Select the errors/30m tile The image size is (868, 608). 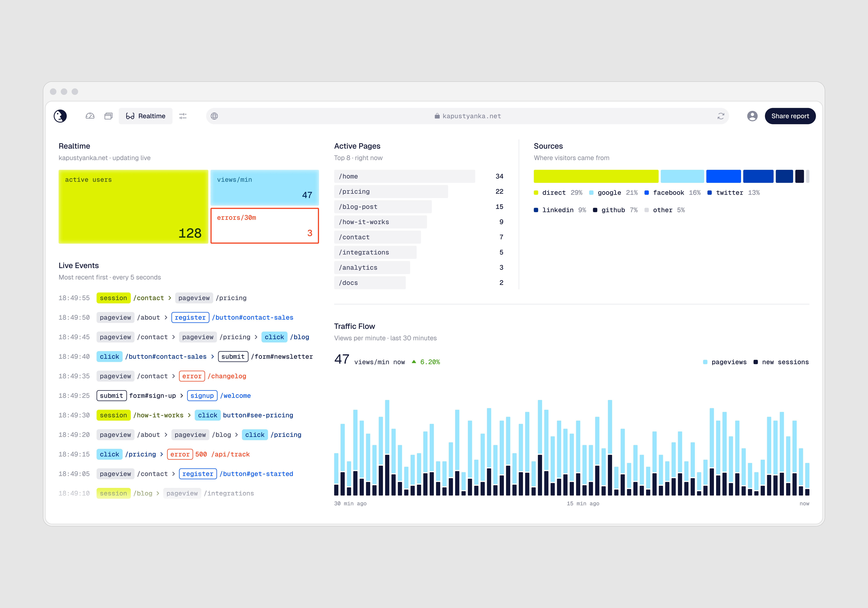coord(265,226)
